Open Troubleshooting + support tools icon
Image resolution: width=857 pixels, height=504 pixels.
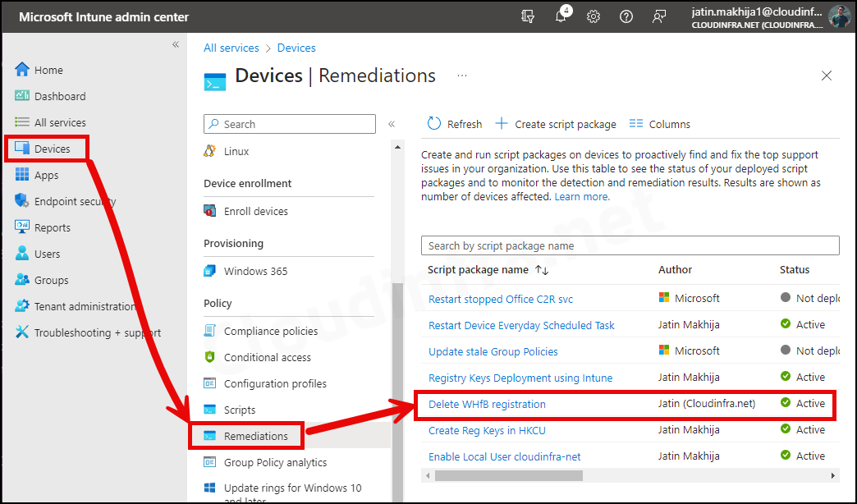pos(22,332)
